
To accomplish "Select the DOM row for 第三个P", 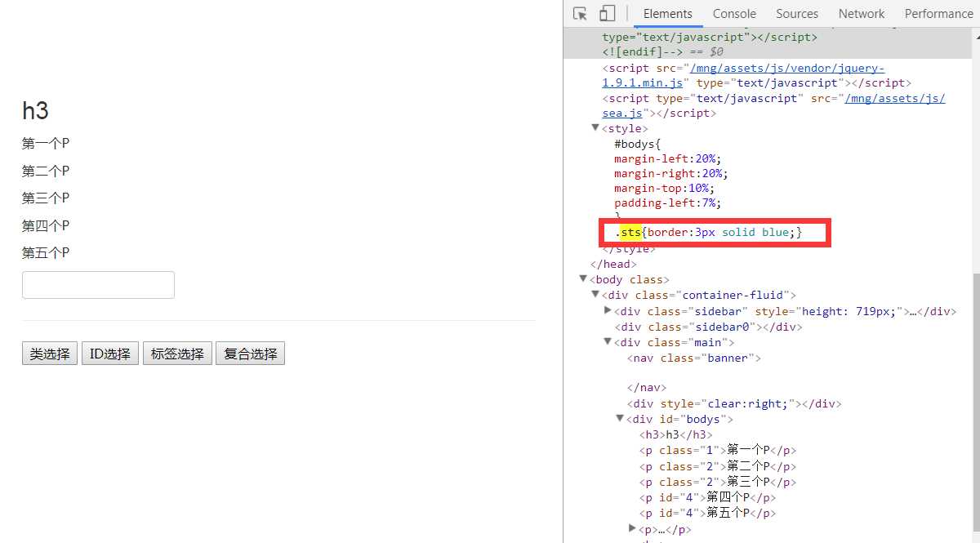I will [x=718, y=482].
